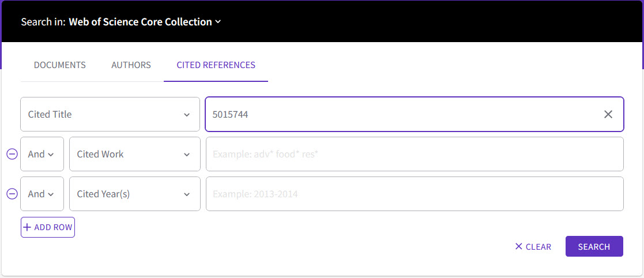The image size is (644, 278).
Task: Select the CITED REFERENCES tab
Action: [x=216, y=65]
